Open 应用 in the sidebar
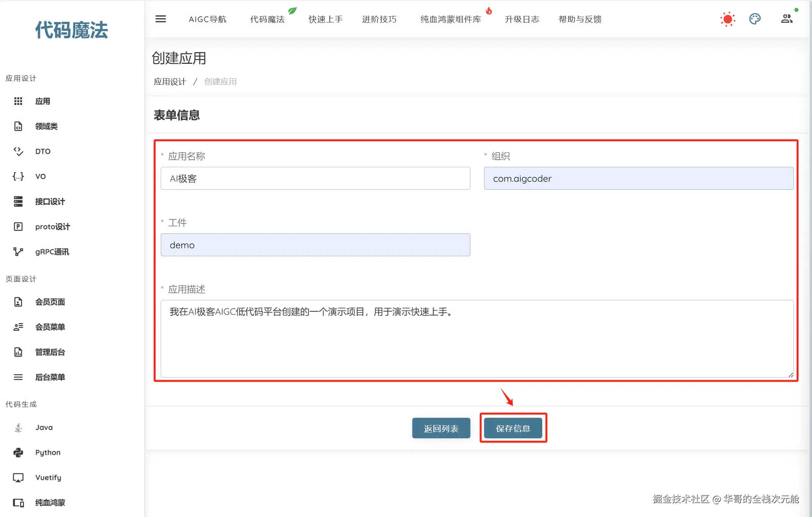Image resolution: width=812 pixels, height=517 pixels. (x=43, y=101)
